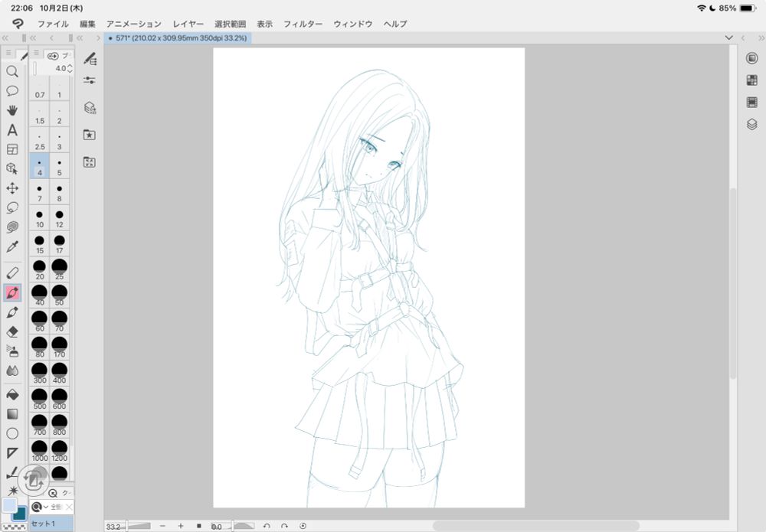766x532 pixels.
Task: Open the 編集 menu
Action: click(x=87, y=24)
